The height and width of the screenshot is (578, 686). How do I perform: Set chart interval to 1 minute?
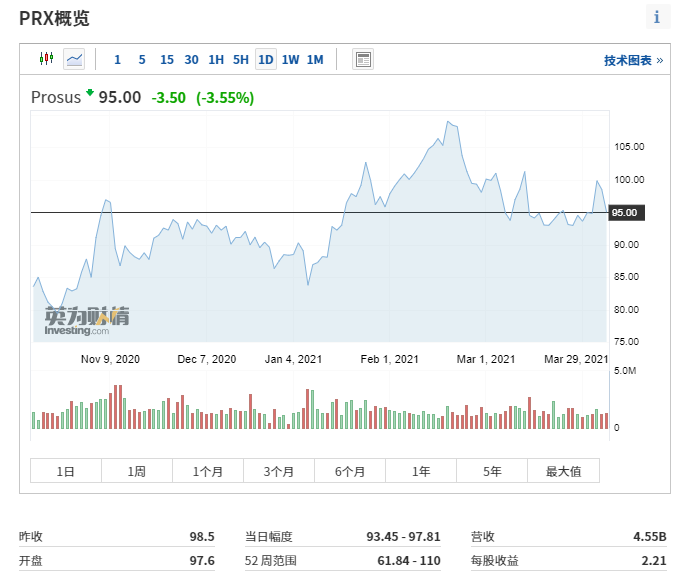[117, 60]
